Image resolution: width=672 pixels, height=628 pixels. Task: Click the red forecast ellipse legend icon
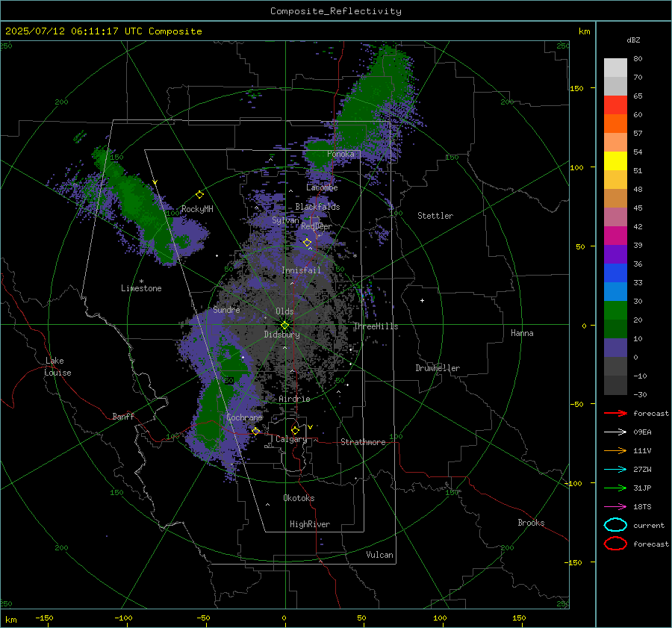pyautogui.click(x=615, y=544)
